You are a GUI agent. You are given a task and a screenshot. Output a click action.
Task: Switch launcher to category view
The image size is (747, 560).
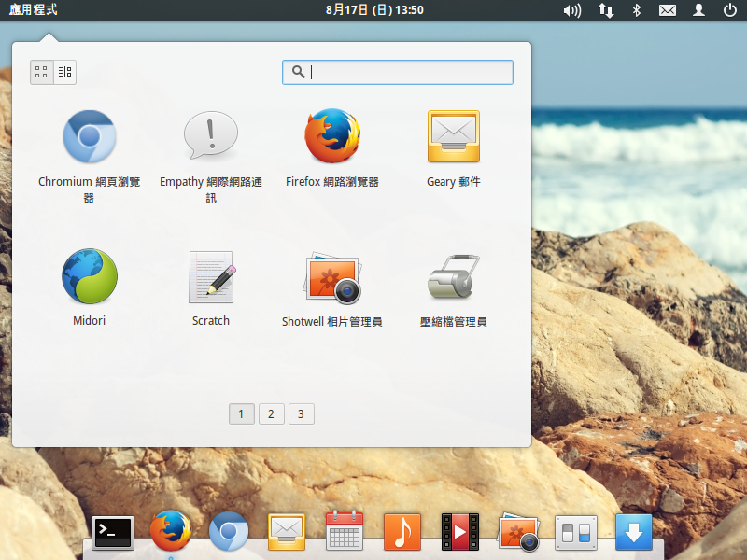64,73
